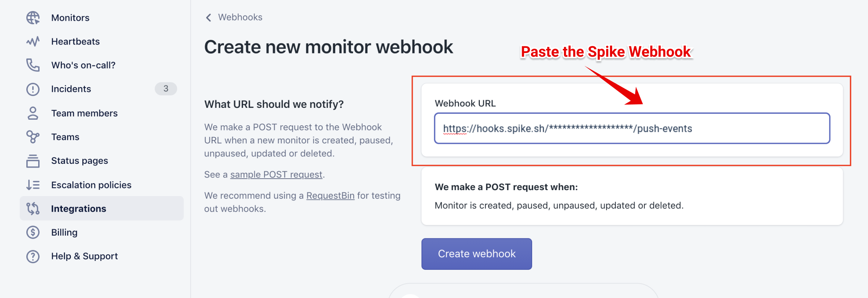Click the Escalation policies sort icon
The height and width of the screenshot is (298, 868).
pos(33,185)
